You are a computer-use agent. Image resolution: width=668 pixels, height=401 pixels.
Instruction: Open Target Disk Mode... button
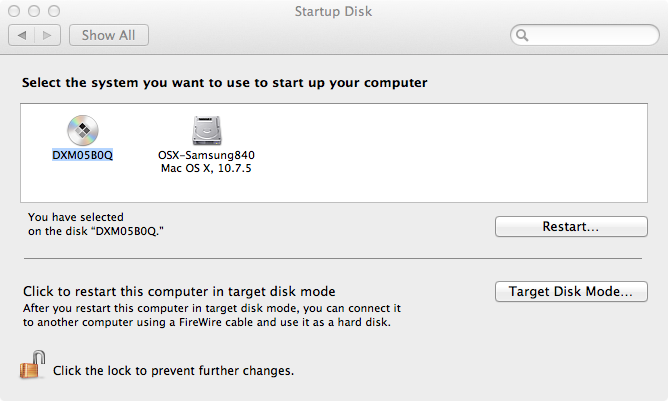570,292
